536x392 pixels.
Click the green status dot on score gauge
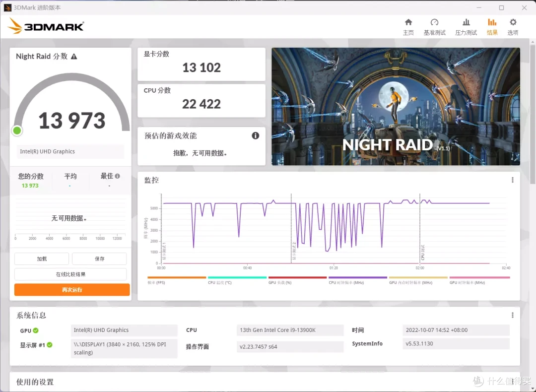point(17,131)
